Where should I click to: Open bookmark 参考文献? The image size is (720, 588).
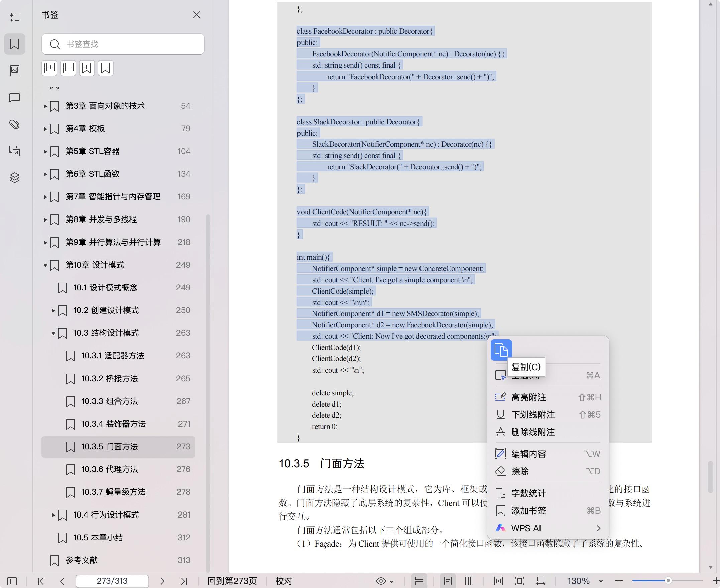click(x=118, y=560)
